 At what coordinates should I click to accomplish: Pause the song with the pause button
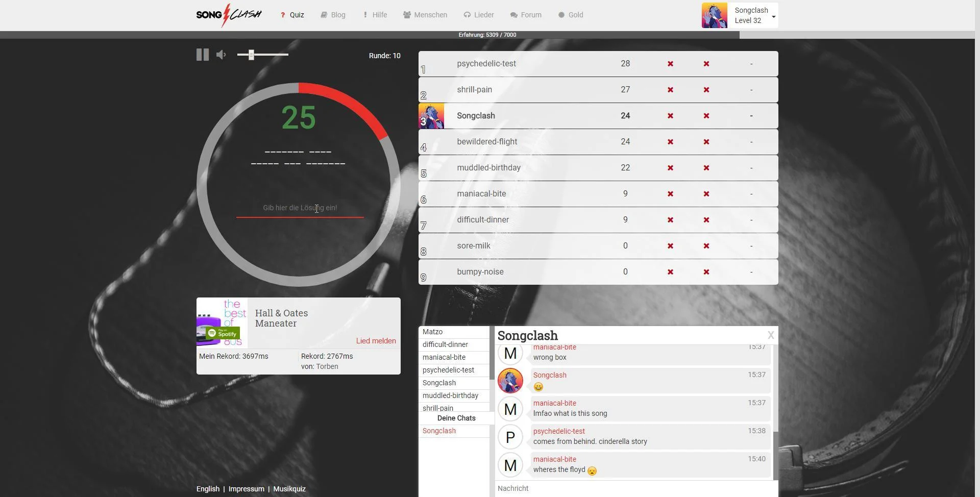pos(203,55)
